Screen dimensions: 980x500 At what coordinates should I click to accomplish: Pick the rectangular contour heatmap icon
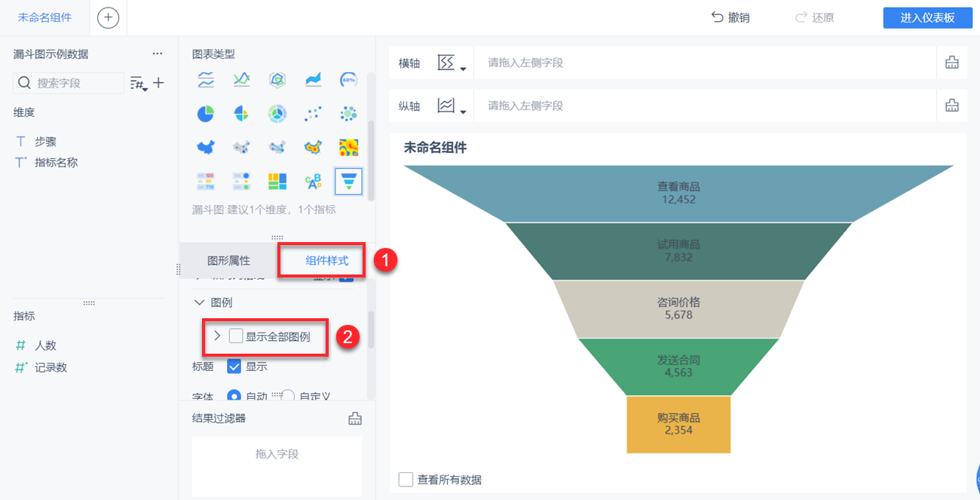coord(348,147)
